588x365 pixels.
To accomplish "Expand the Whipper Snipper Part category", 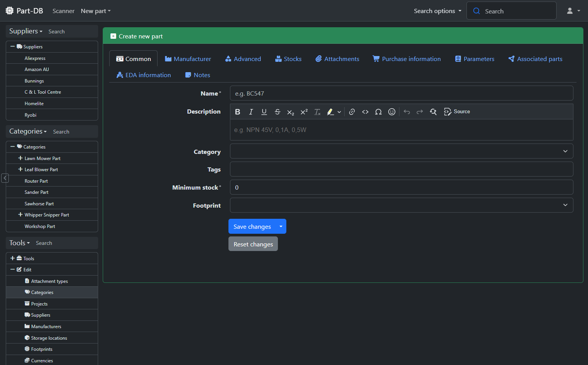I will pos(20,215).
